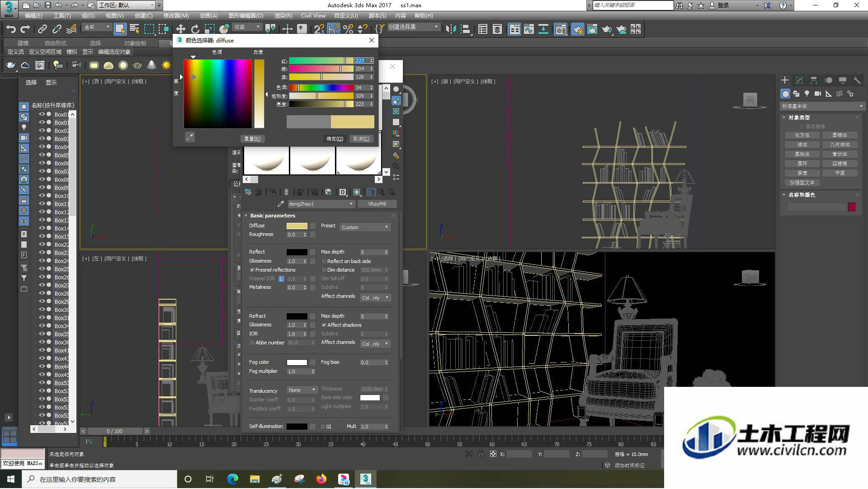Viewport: 868px width, 489px height.
Task: Toggle Fresnel reflections checkbox
Action: pyautogui.click(x=252, y=270)
